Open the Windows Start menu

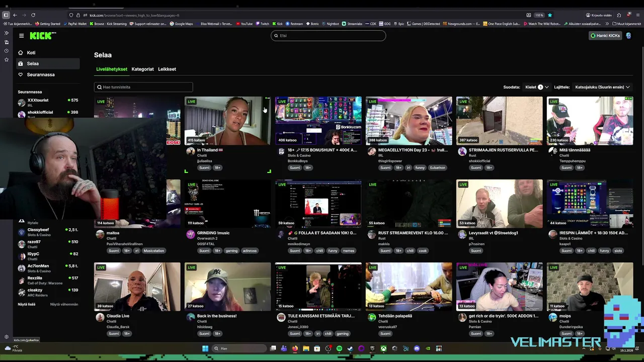point(205,348)
